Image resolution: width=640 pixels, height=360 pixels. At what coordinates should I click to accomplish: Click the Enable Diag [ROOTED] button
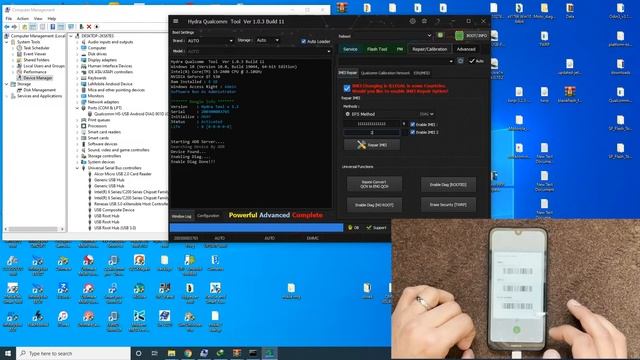click(448, 184)
